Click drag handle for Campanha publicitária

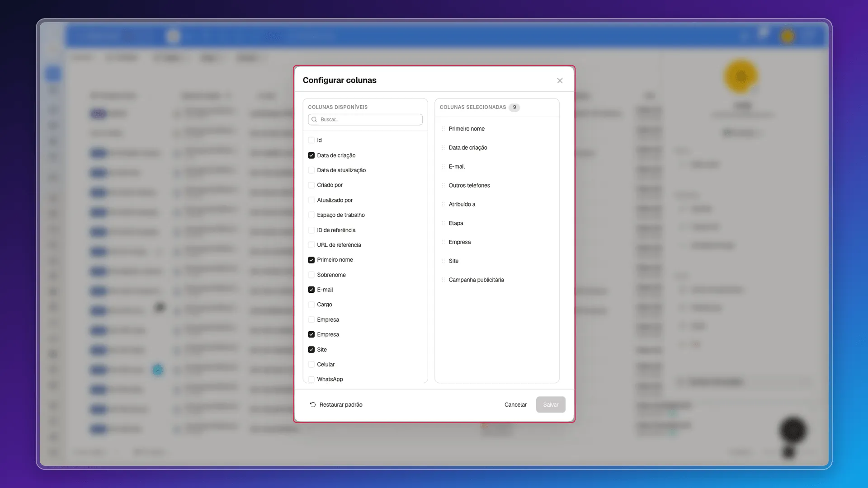[x=443, y=280]
